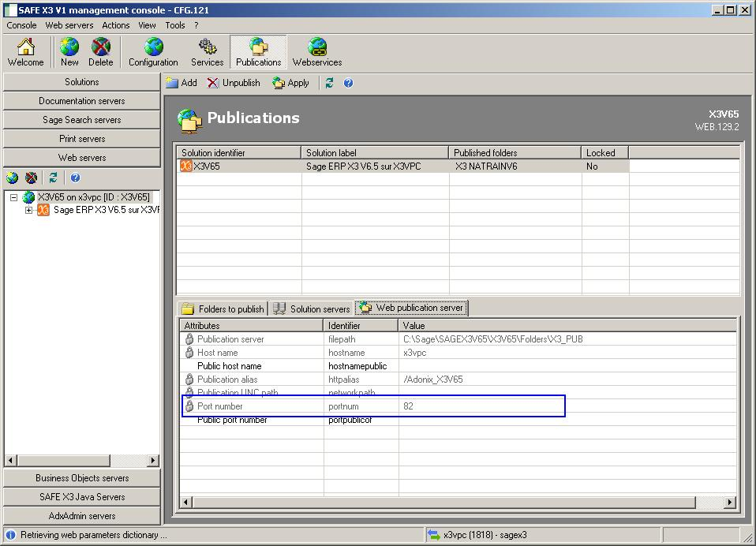Screen dimensions: 756x546
Task: Click the X3V65 solution row icon
Action: [x=186, y=166]
